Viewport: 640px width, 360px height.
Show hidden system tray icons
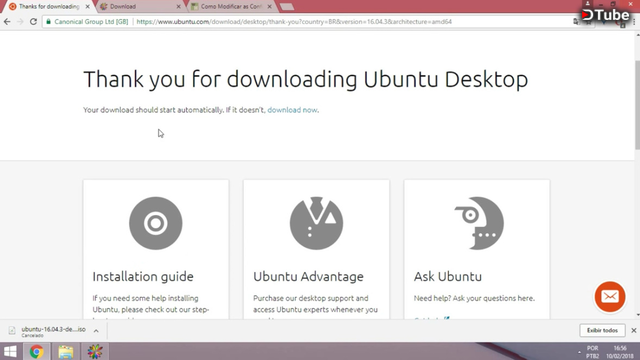click(x=579, y=352)
